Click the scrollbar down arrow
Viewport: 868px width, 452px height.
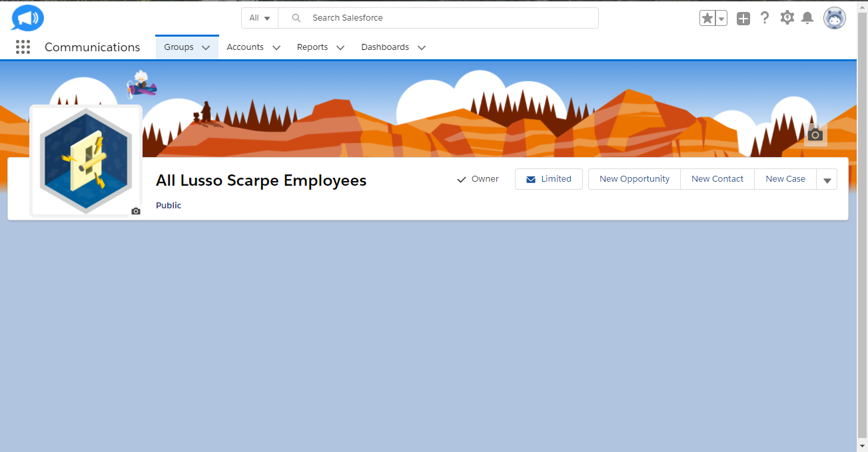point(863,446)
